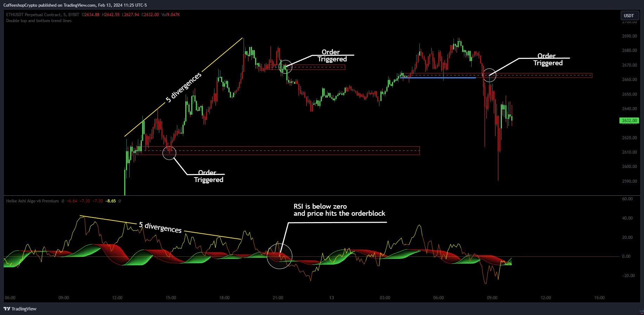Click the 2690.00 label on price axis

pos(629,36)
